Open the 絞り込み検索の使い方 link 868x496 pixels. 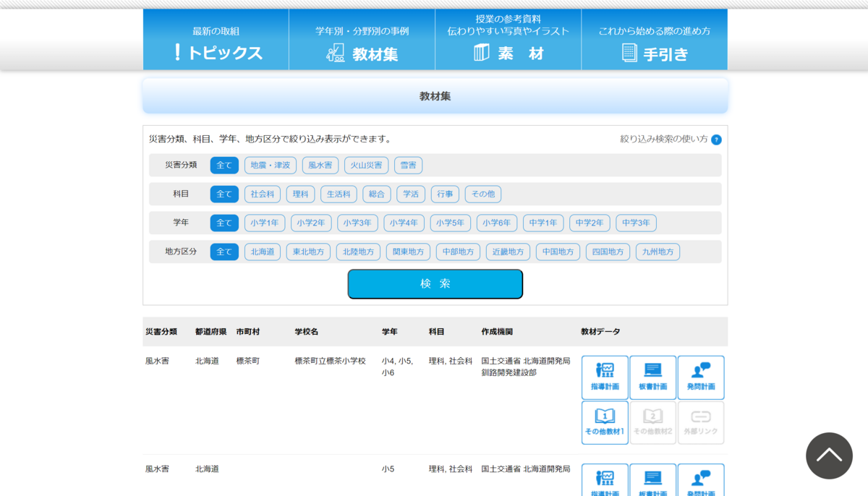click(x=664, y=139)
